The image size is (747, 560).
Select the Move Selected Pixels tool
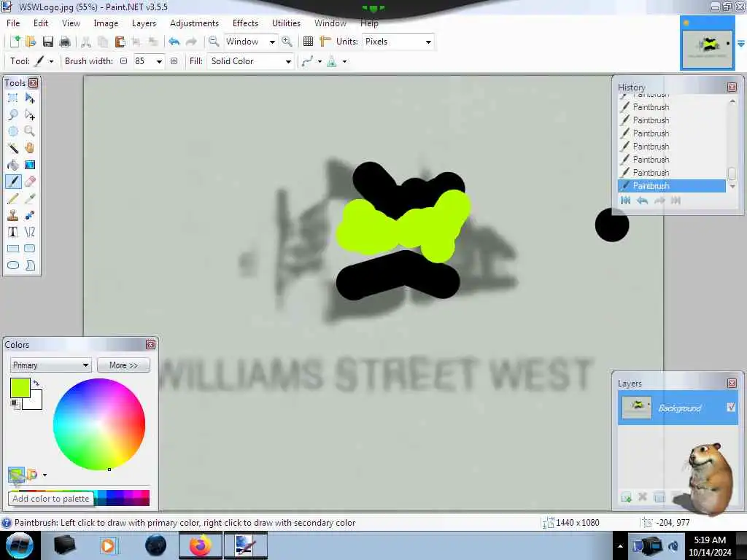coord(29,98)
